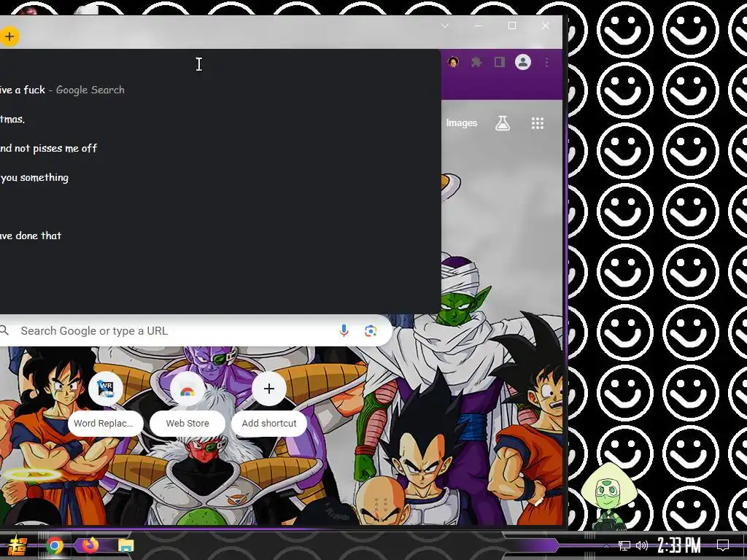Click the Peridot desktop character icon
This screenshot has width=747, height=560.
point(609,497)
